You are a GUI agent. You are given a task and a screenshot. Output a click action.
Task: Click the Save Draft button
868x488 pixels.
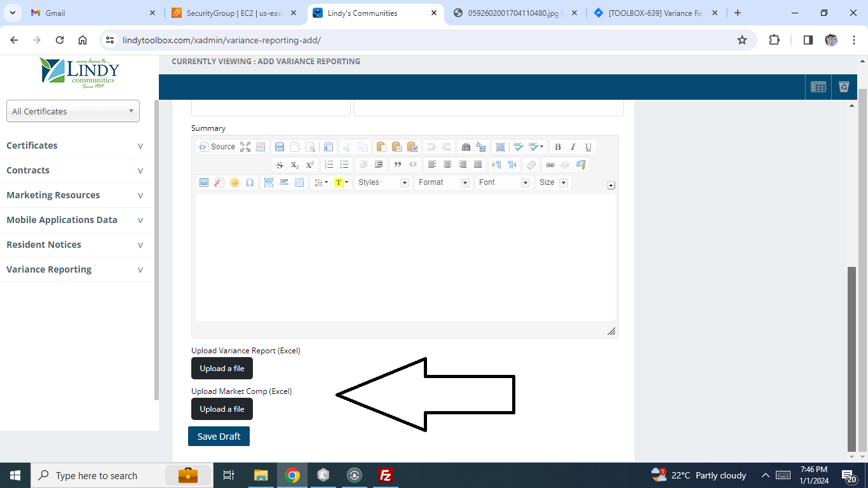pos(219,437)
